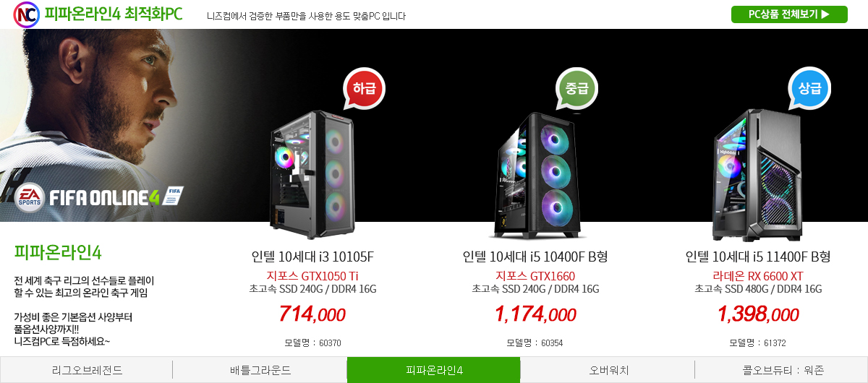Click the green 중급 badge icon
This screenshot has height=383, width=868.
coord(577,89)
